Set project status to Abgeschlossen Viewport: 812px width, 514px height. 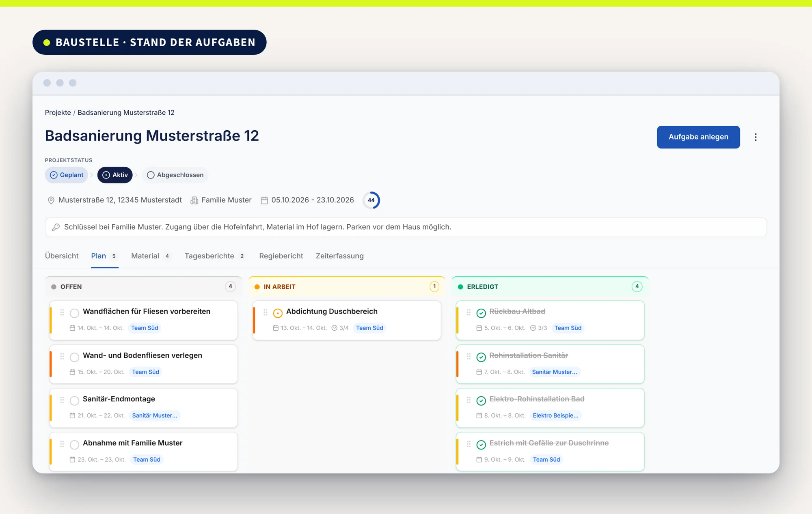coord(175,175)
